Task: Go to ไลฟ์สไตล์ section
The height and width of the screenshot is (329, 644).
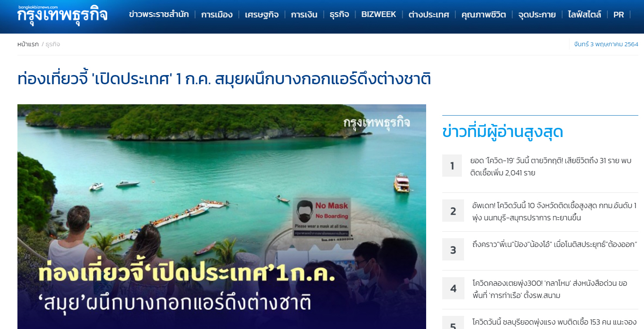Action: coord(584,14)
